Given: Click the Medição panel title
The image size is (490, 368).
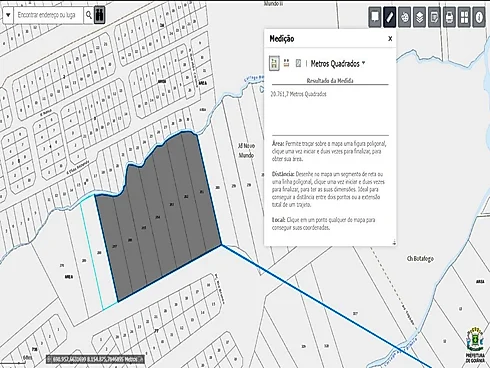Looking at the screenshot, I should [282, 39].
